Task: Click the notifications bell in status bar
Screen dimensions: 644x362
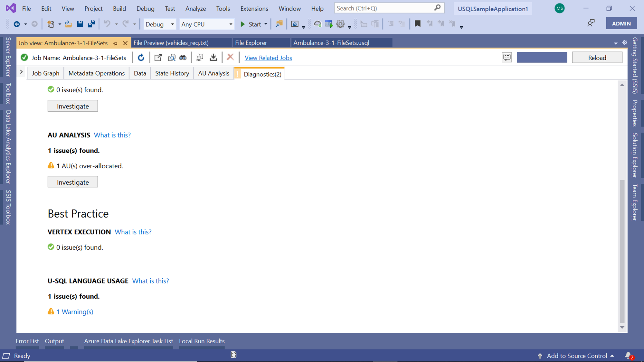Action: (628, 356)
